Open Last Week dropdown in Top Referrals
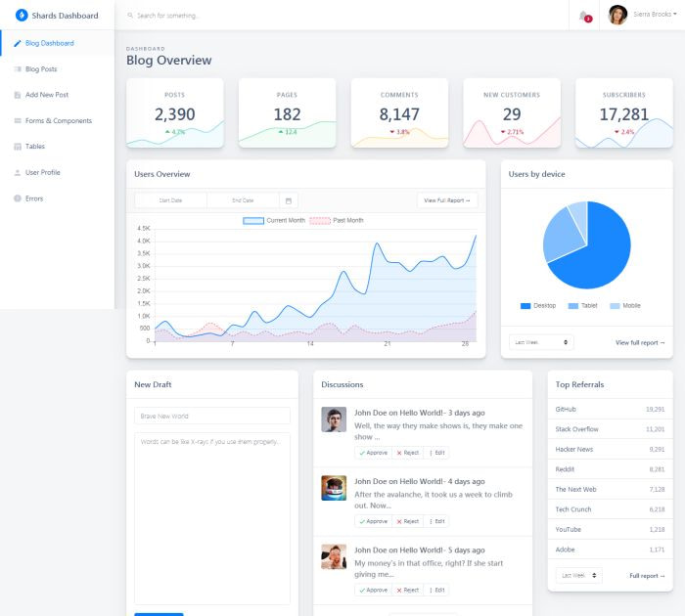Screen dimensions: 685x616 click(579, 575)
